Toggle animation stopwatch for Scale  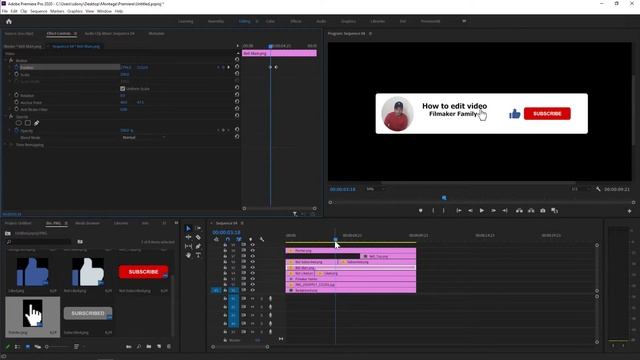pos(16,74)
